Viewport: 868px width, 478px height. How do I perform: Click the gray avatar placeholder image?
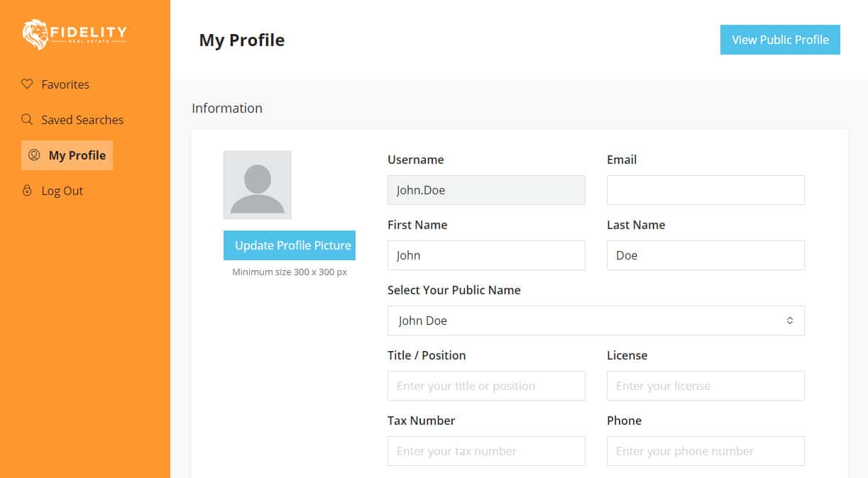(x=257, y=185)
